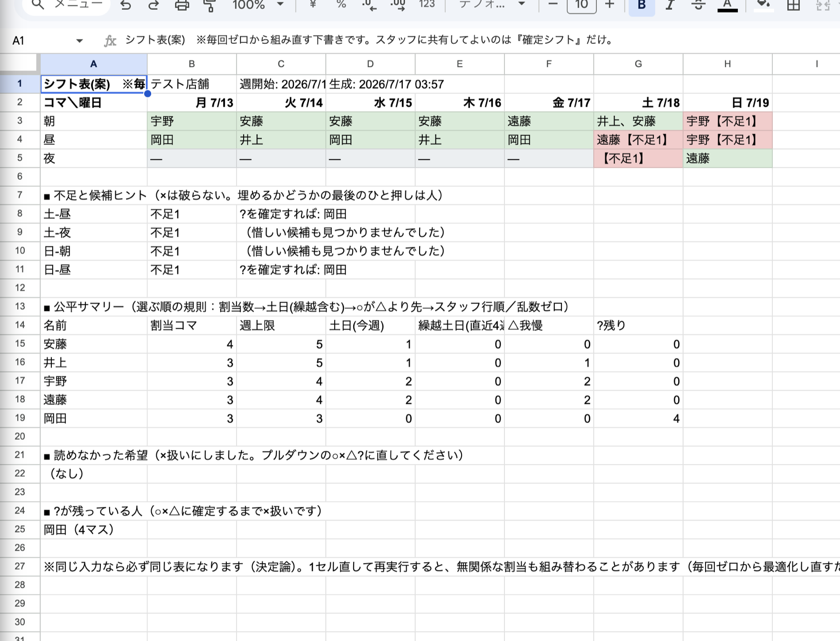Click the select-all corner box
Image resolution: width=840 pixels, height=641 pixels.
(x=19, y=63)
